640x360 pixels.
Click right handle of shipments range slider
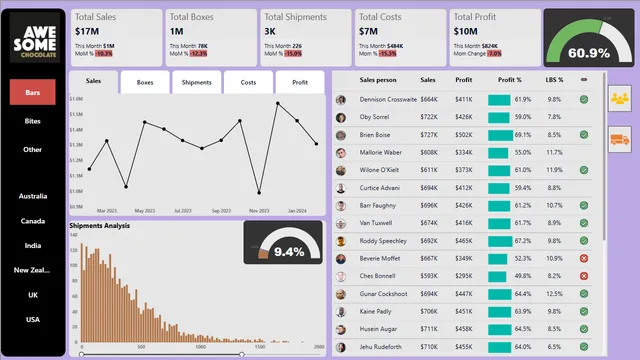[242, 354]
